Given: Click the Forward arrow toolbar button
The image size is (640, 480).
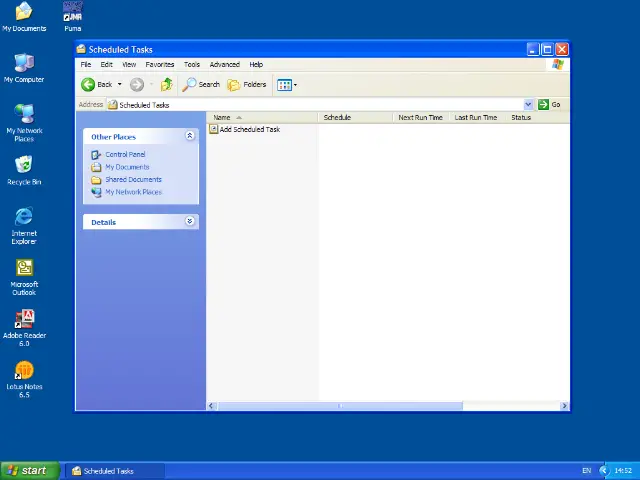Looking at the screenshot, I should point(137,84).
